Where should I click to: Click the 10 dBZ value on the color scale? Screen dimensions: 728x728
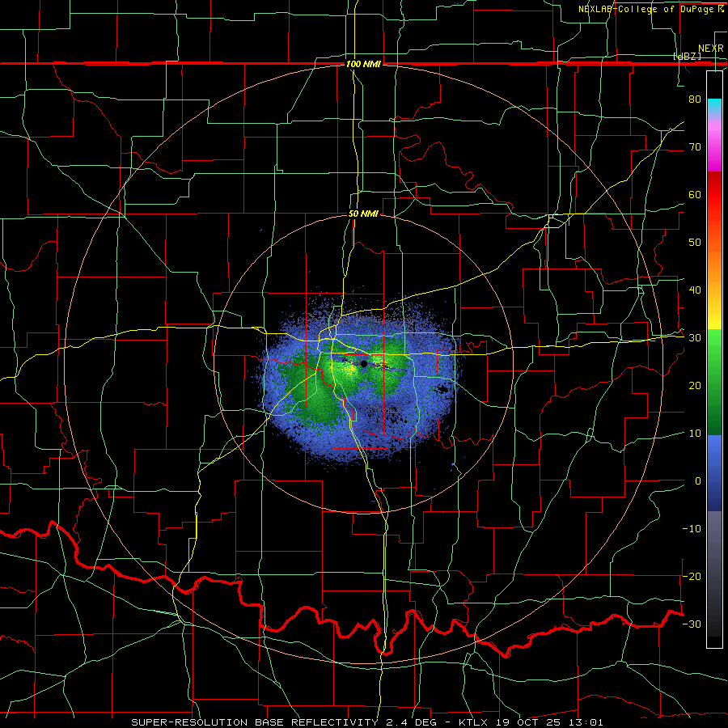[x=695, y=434]
